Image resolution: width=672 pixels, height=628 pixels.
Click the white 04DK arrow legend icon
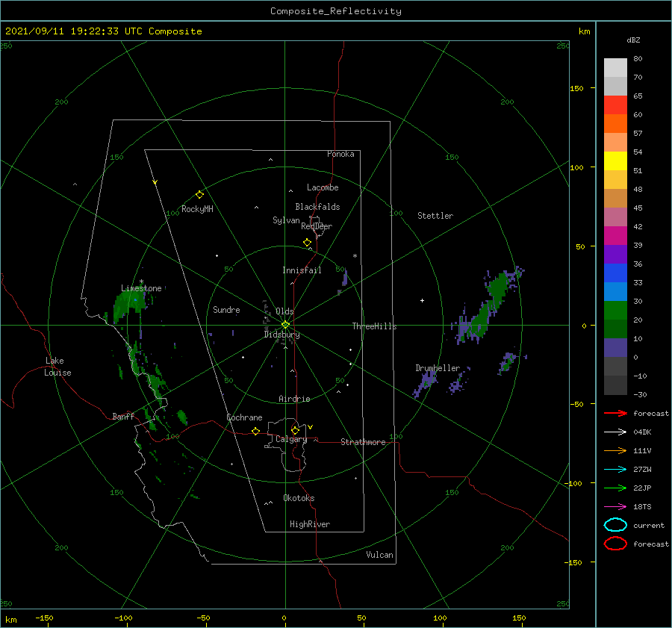point(615,432)
